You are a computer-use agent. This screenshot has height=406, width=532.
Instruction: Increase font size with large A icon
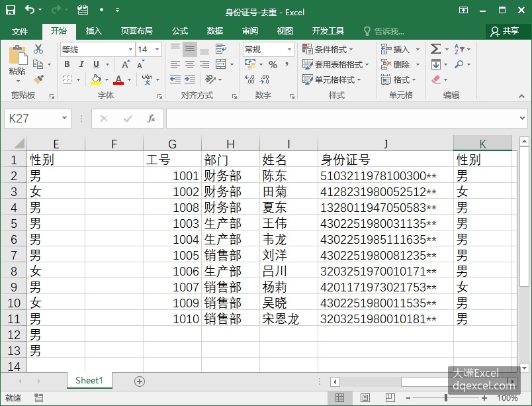pos(126,64)
